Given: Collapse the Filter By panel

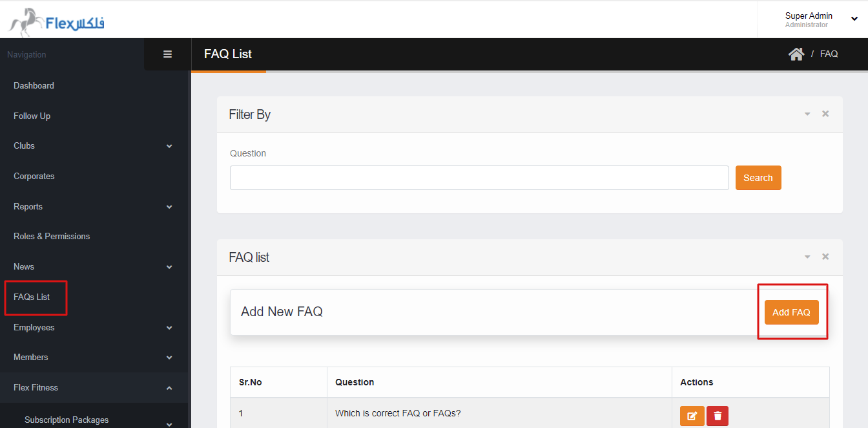Looking at the screenshot, I should click(807, 114).
